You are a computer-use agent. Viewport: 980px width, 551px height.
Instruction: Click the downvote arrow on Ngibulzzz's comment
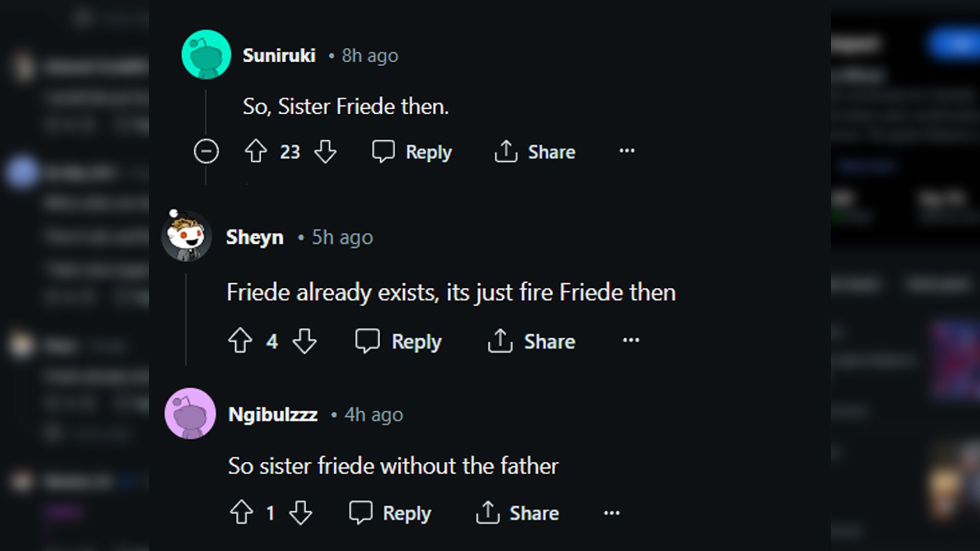coord(300,513)
